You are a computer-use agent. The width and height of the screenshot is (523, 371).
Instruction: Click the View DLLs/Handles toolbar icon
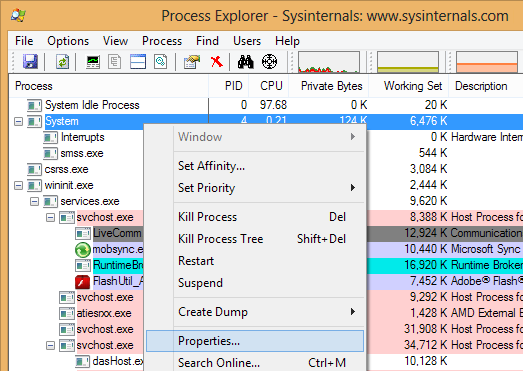[161, 62]
